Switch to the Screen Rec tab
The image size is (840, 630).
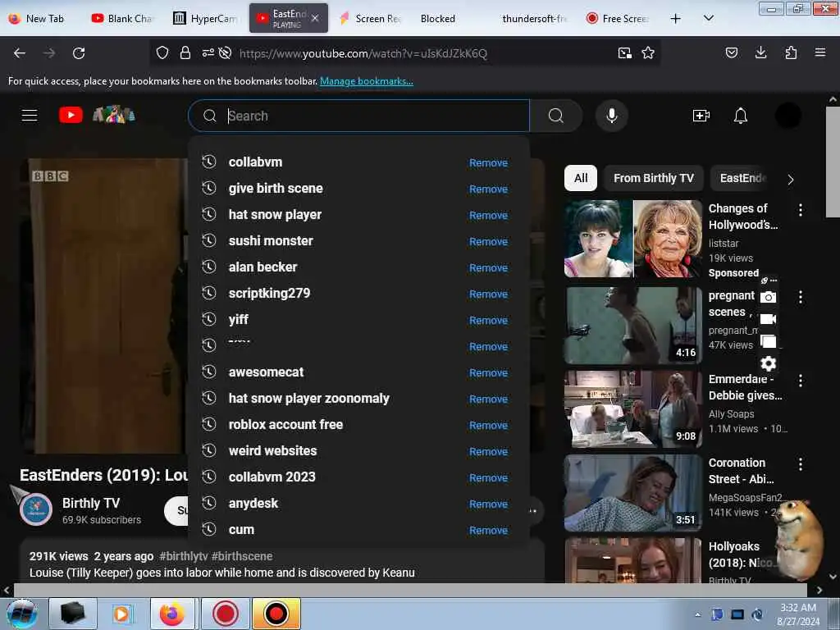(x=371, y=19)
